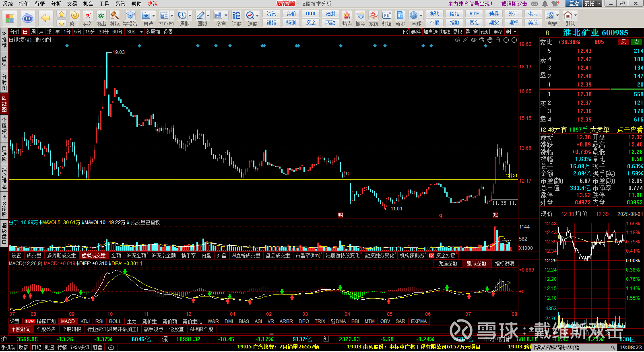The height and width of the screenshot is (352, 644).
Task: Open the 龙虎 dragon icon
Action: coord(374,15)
